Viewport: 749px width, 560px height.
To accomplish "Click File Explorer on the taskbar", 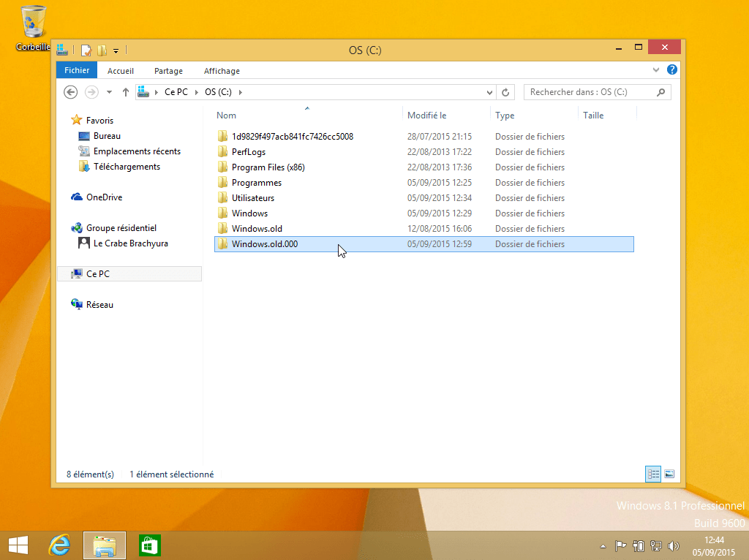I will coord(105,545).
